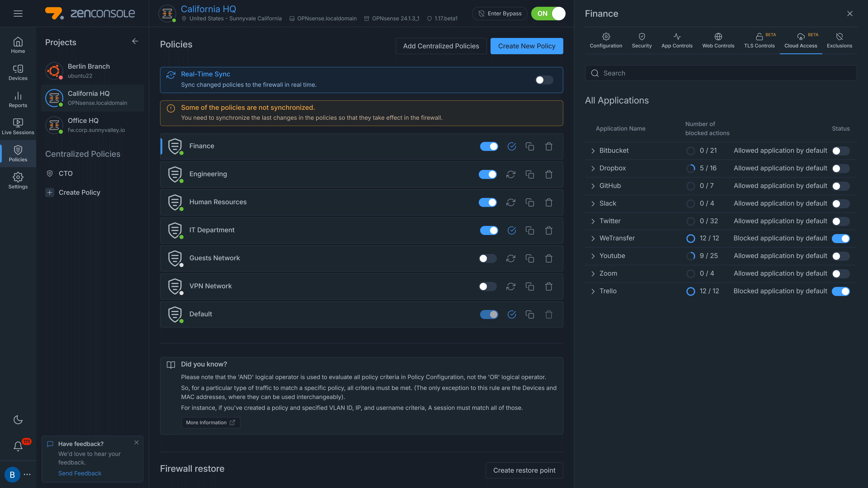Switch to dark mode moon icon
Screen dimensions: 868x488
click(18, 420)
